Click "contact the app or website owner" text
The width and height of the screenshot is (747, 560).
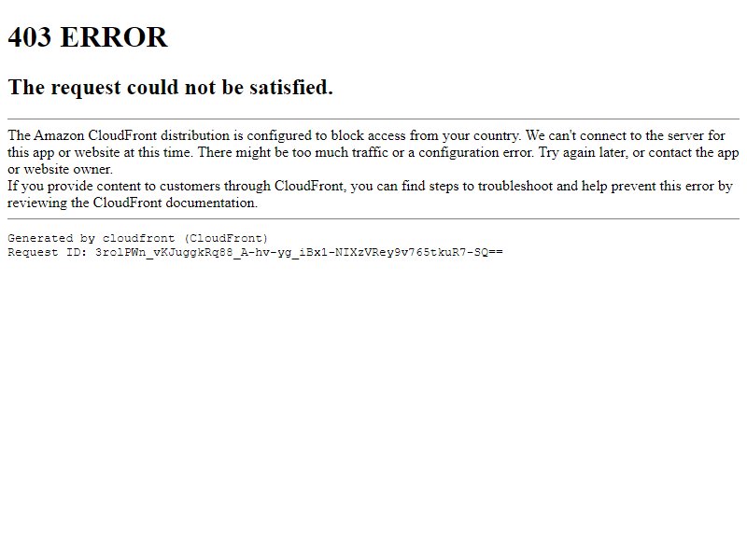tap(373, 161)
